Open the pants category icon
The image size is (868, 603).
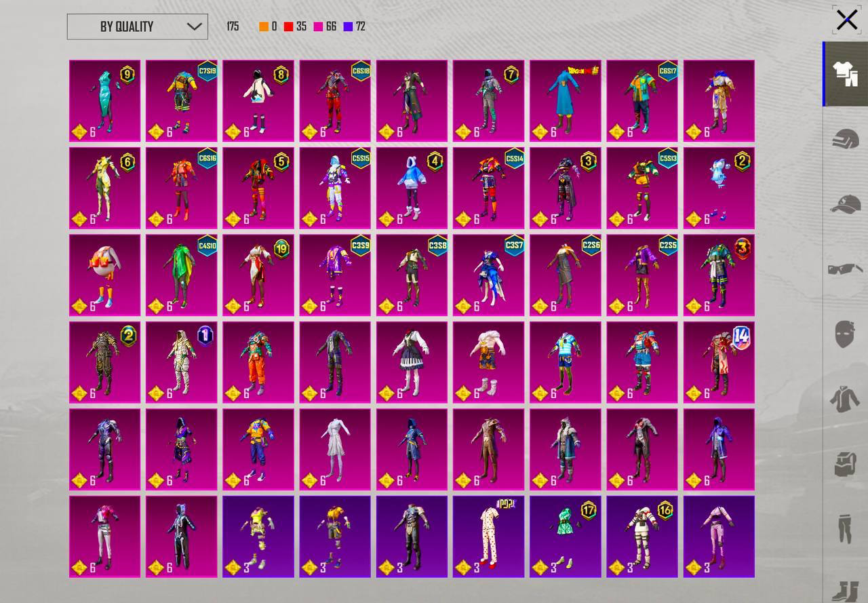(845, 528)
